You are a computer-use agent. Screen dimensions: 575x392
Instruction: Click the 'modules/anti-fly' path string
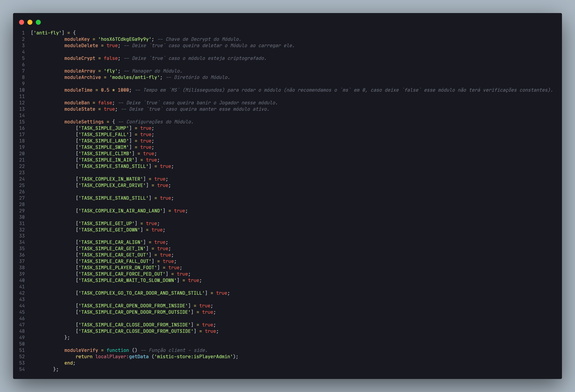pyautogui.click(x=134, y=77)
